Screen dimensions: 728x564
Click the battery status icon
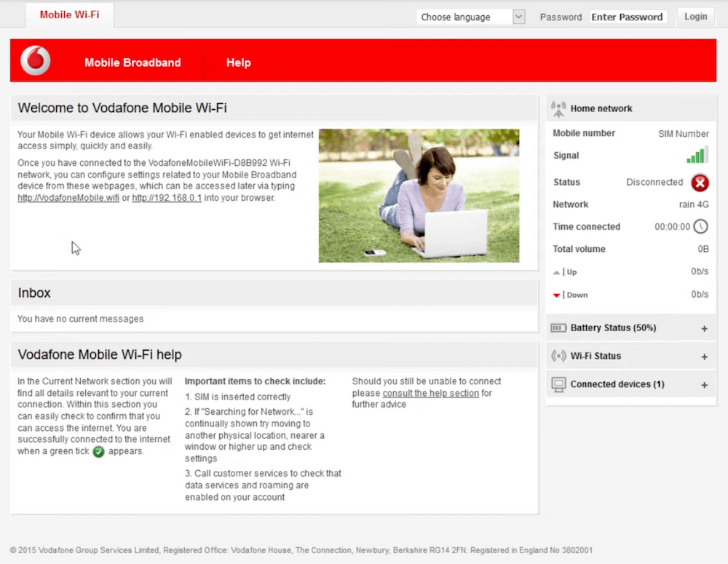point(558,328)
